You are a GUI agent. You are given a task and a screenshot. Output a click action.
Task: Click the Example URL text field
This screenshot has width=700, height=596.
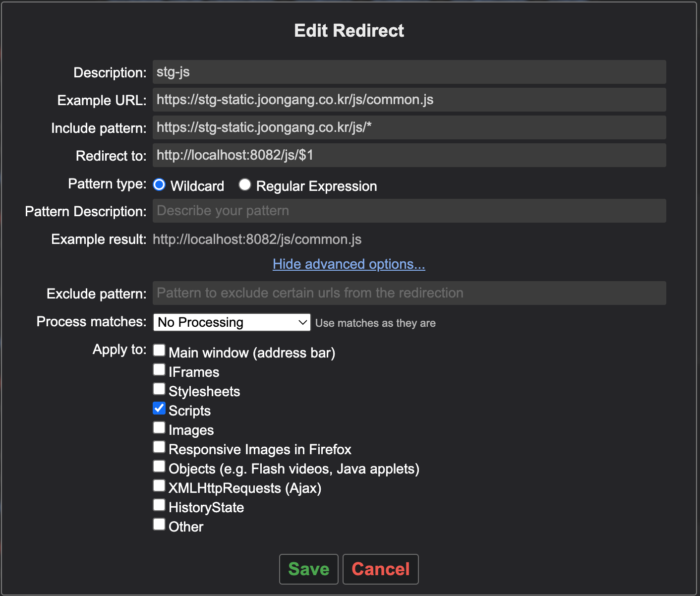point(408,100)
